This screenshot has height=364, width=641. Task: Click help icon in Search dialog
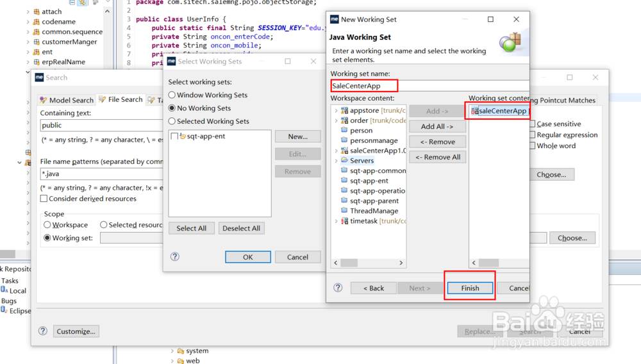43,331
